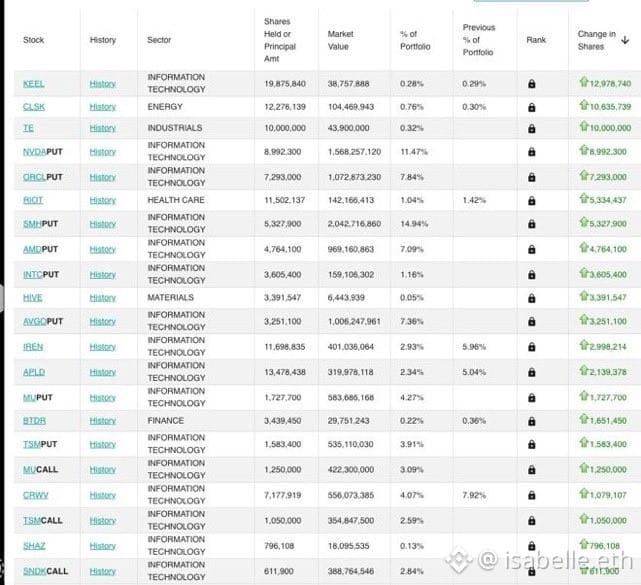Image resolution: width=641 pixels, height=585 pixels.
Task: Open the TE stock link
Action: [x=28, y=128]
